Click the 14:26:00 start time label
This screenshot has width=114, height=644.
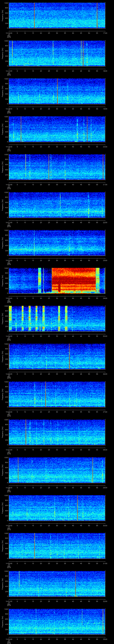[x=9, y=412]
